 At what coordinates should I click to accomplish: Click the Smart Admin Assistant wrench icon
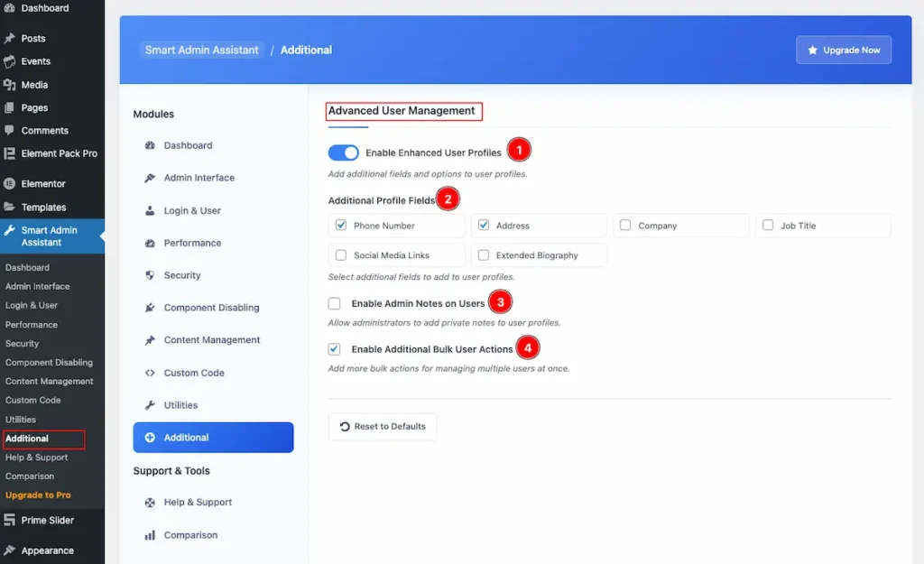[9, 230]
